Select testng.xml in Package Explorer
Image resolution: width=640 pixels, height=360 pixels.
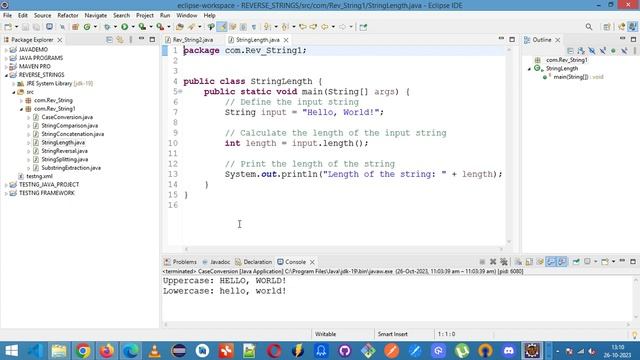(39, 176)
